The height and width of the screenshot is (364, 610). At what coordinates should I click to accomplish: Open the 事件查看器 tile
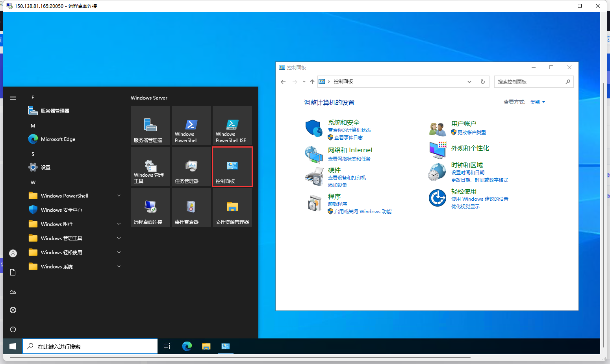(191, 207)
